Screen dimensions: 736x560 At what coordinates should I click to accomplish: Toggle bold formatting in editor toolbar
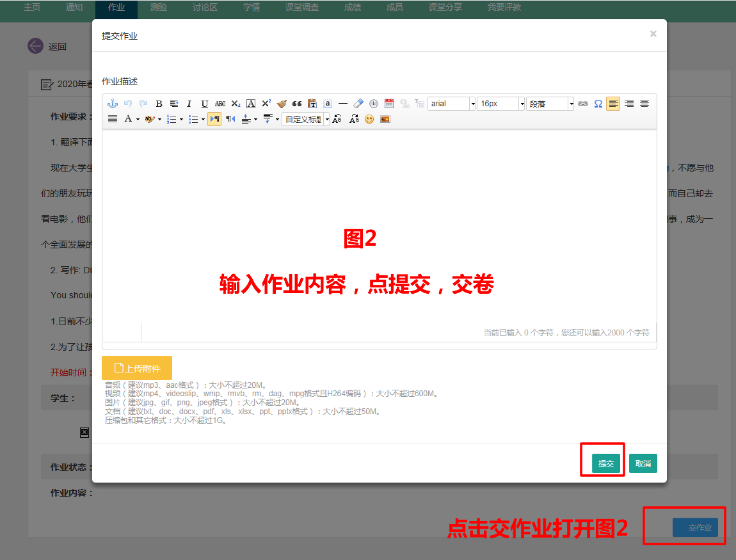pos(159,104)
